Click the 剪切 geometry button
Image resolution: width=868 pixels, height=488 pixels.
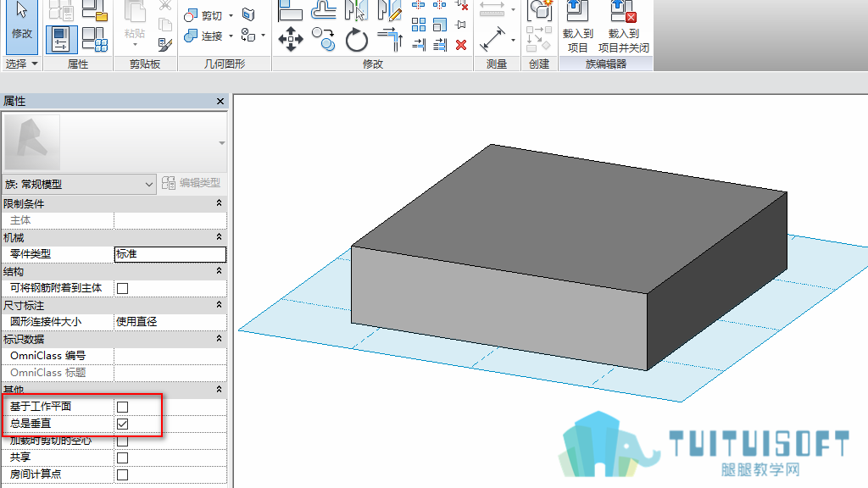203,15
